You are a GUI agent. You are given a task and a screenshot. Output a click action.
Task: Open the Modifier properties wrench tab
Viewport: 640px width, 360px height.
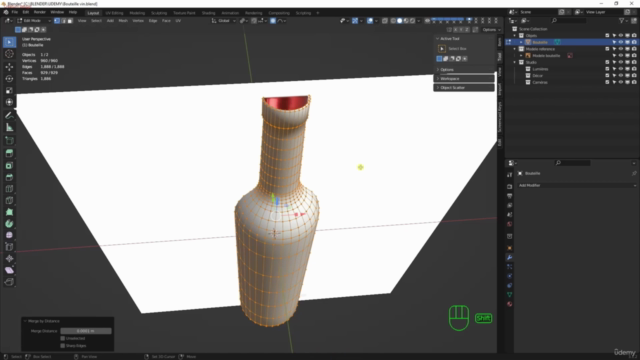click(509, 258)
